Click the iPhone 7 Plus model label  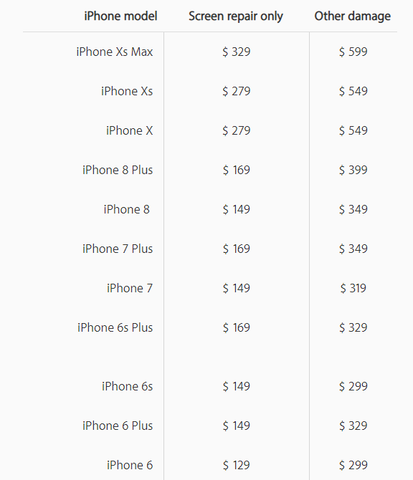(117, 249)
